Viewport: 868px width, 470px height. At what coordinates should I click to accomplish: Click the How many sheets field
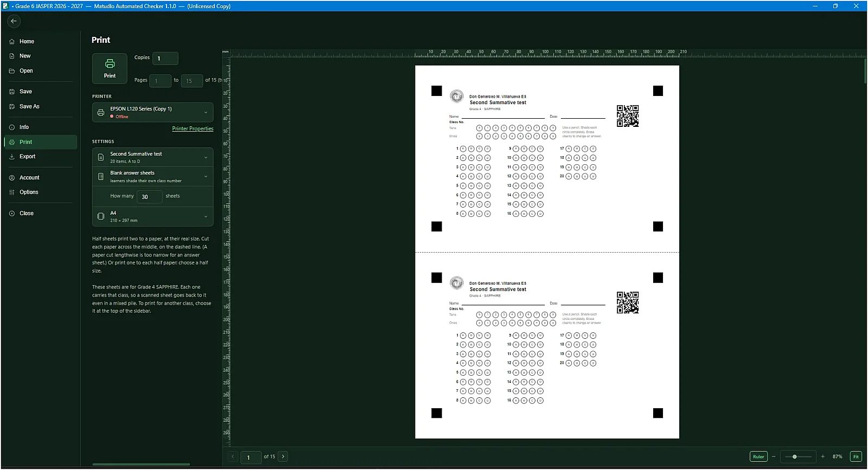pos(149,197)
